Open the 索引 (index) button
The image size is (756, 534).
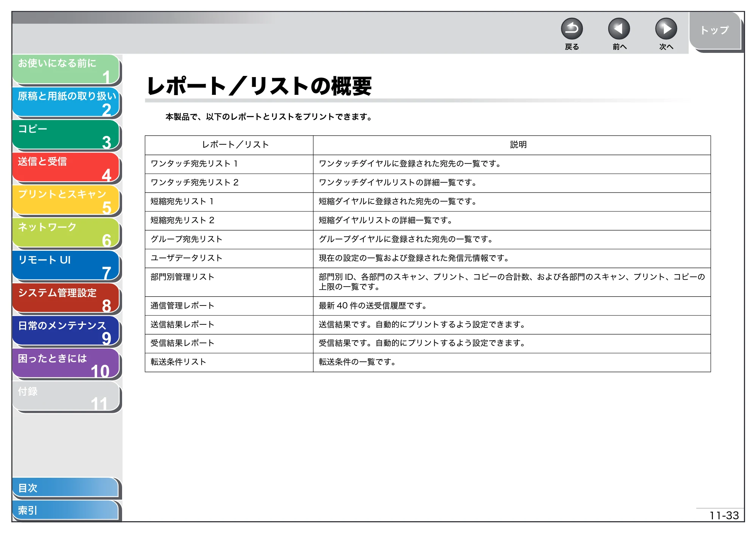[x=66, y=510]
